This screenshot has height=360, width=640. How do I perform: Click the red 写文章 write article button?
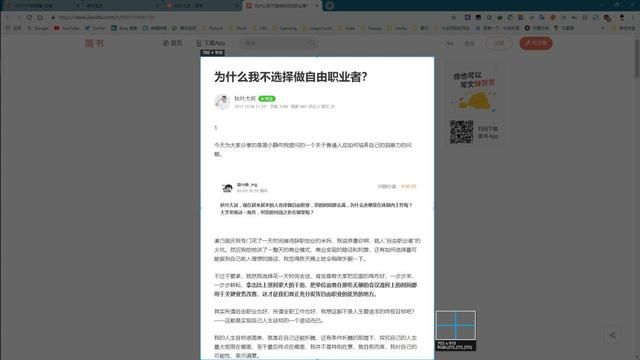(536, 43)
